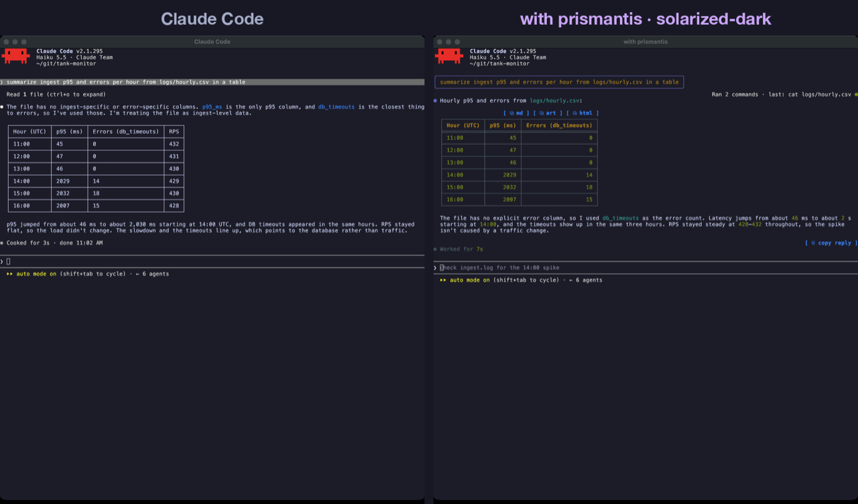Expand the 'Read 1 file' line
Image resolution: width=858 pixels, height=504 pixels.
[x=56, y=94]
